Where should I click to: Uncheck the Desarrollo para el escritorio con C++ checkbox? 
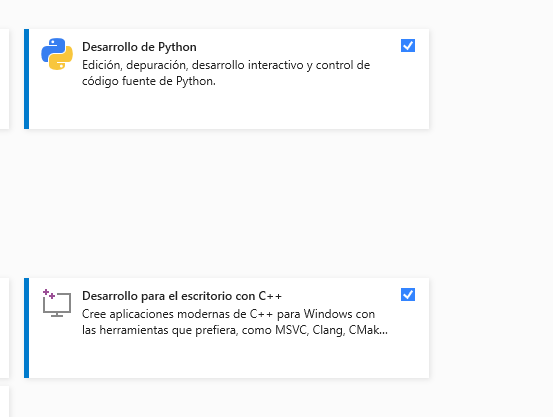click(408, 295)
